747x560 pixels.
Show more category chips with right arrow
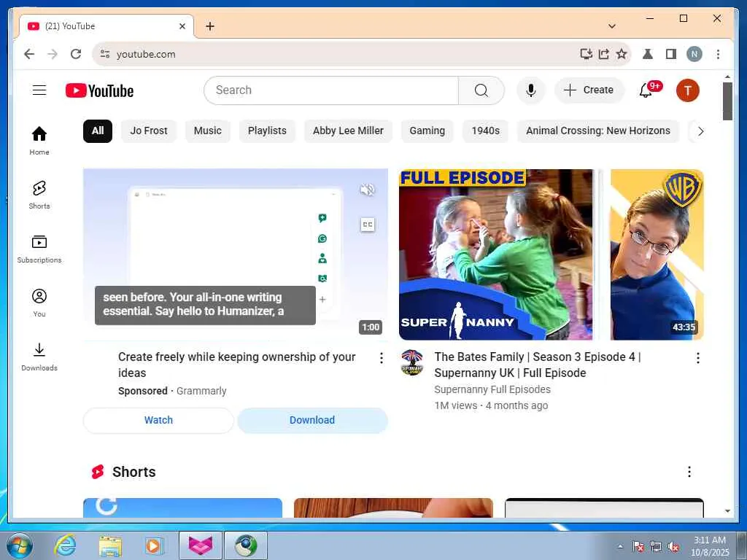tap(700, 131)
